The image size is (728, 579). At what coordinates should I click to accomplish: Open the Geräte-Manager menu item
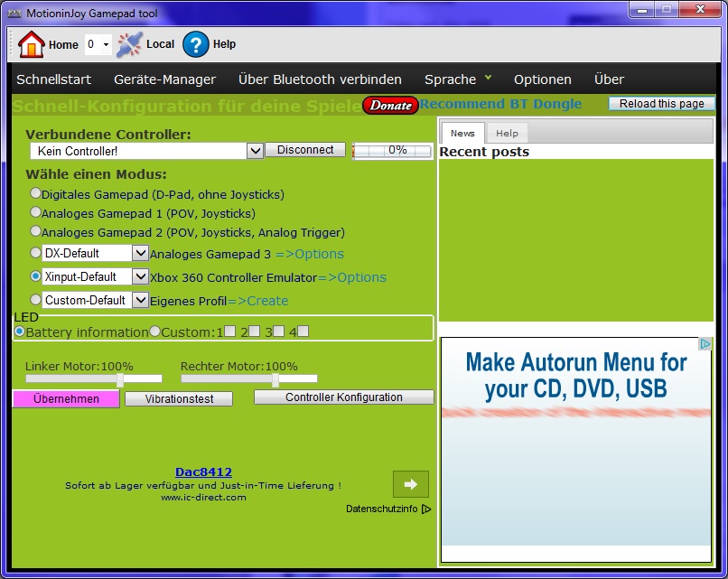click(x=164, y=79)
